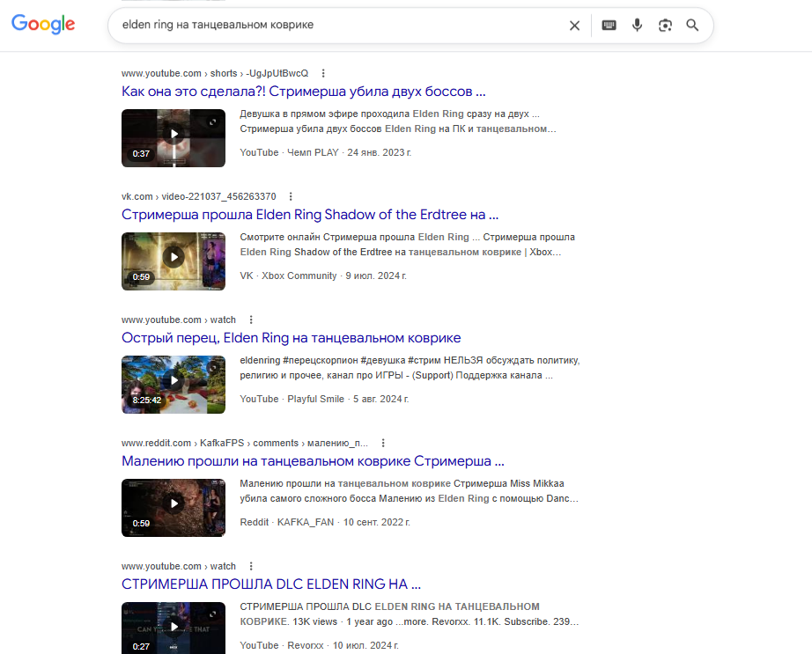Click the Google logo
The width and height of the screenshot is (812, 654).
click(43, 24)
